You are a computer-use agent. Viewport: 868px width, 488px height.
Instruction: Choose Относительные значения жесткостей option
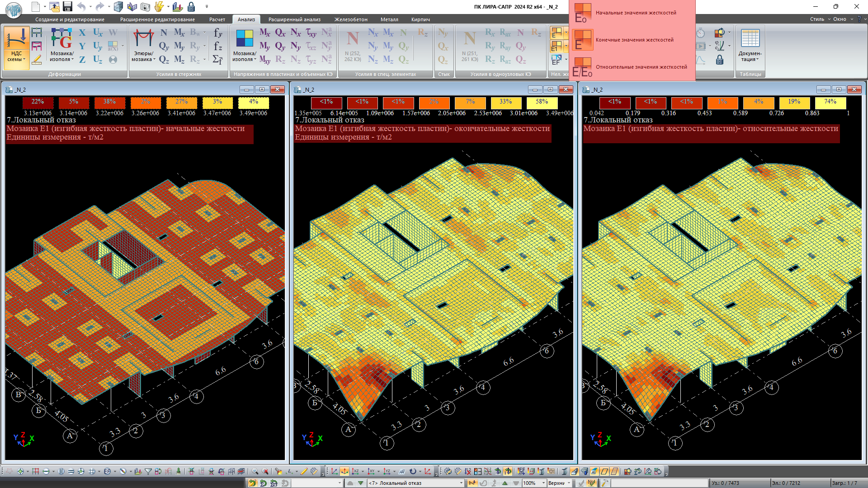pyautogui.click(x=641, y=67)
